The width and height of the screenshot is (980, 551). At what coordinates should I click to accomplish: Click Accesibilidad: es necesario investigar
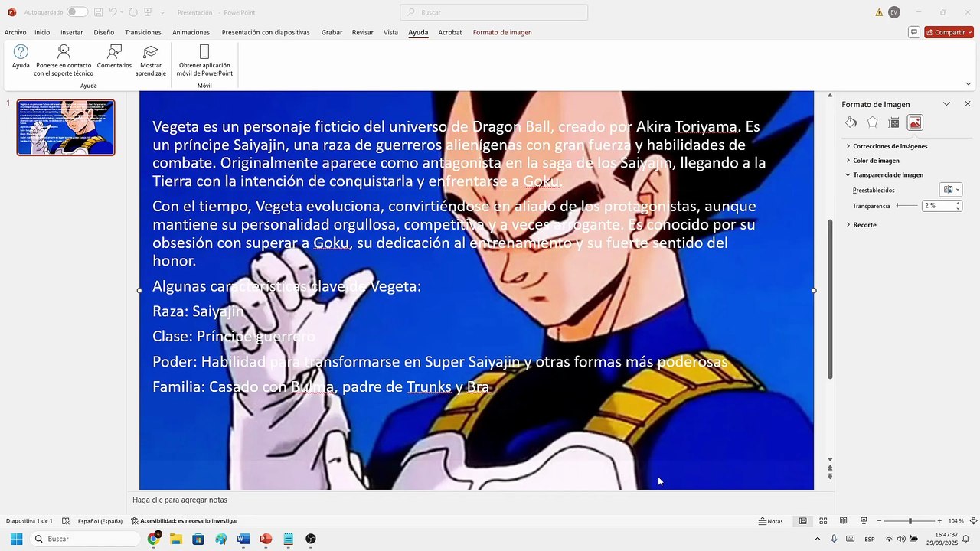[x=185, y=521]
